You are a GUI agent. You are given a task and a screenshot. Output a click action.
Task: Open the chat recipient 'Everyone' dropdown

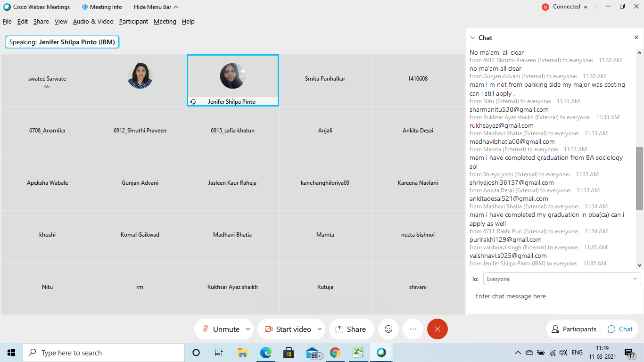561,279
